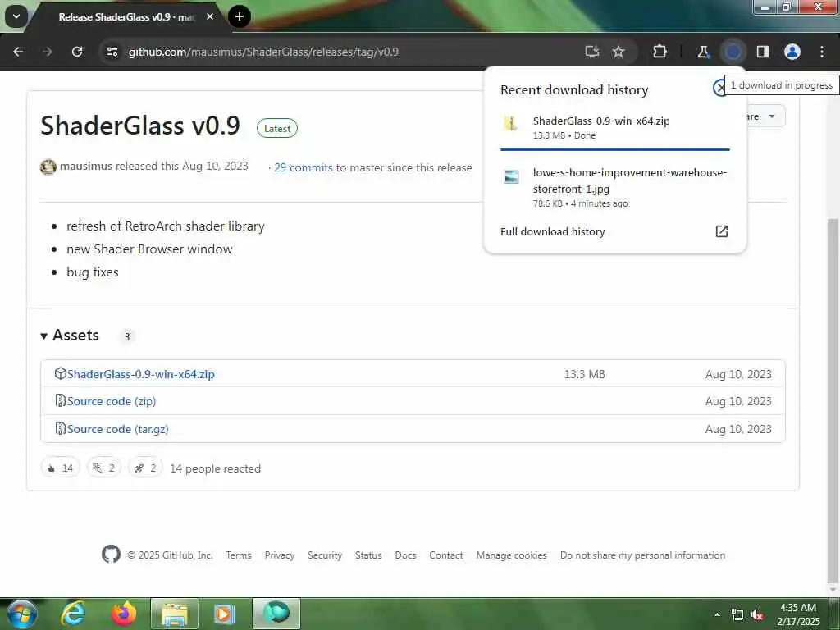Viewport: 840px width, 630px height.
Task: Launch Firefox from the taskbar
Action: click(124, 614)
